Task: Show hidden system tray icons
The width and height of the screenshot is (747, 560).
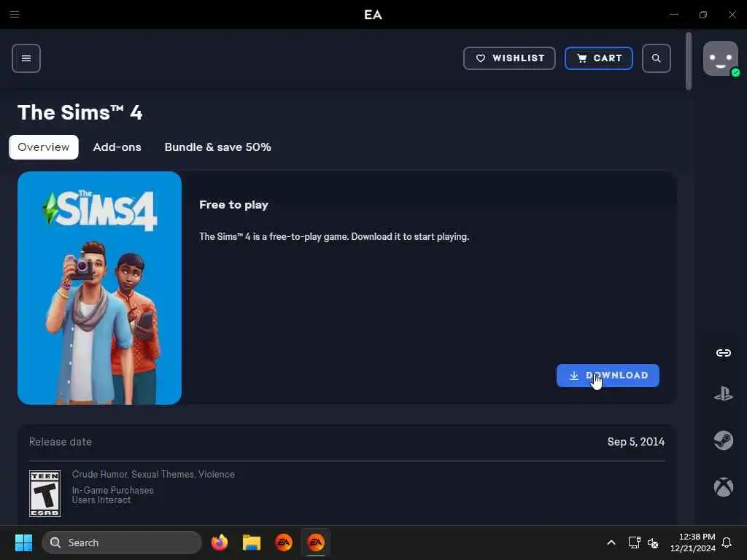Action: (611, 542)
